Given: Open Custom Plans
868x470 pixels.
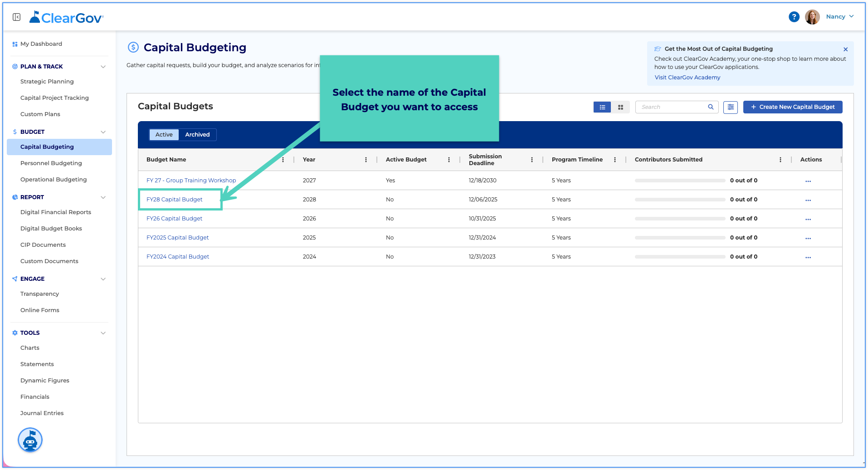Looking at the screenshot, I should (x=40, y=114).
